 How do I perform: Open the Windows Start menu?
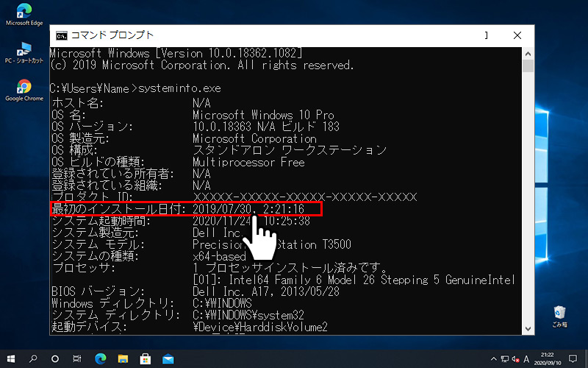11,358
